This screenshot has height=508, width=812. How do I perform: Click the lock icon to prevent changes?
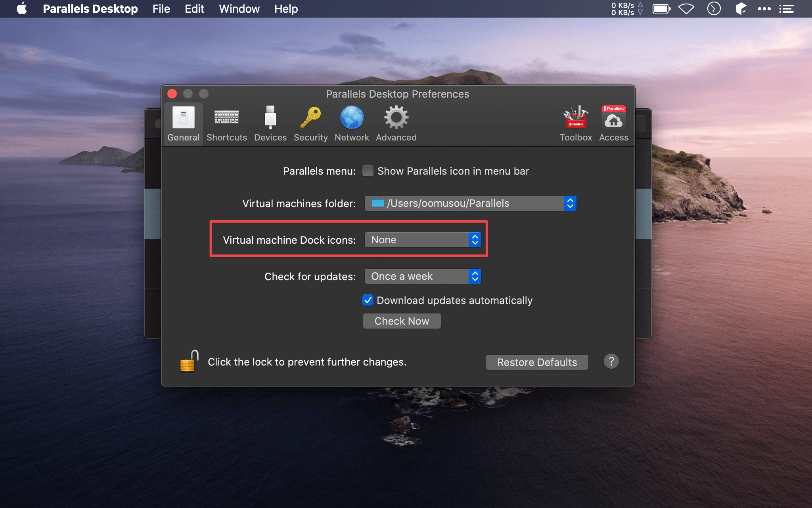189,361
